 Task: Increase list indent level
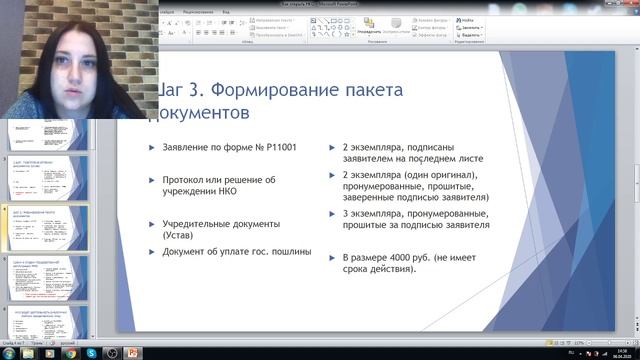tap(232, 23)
